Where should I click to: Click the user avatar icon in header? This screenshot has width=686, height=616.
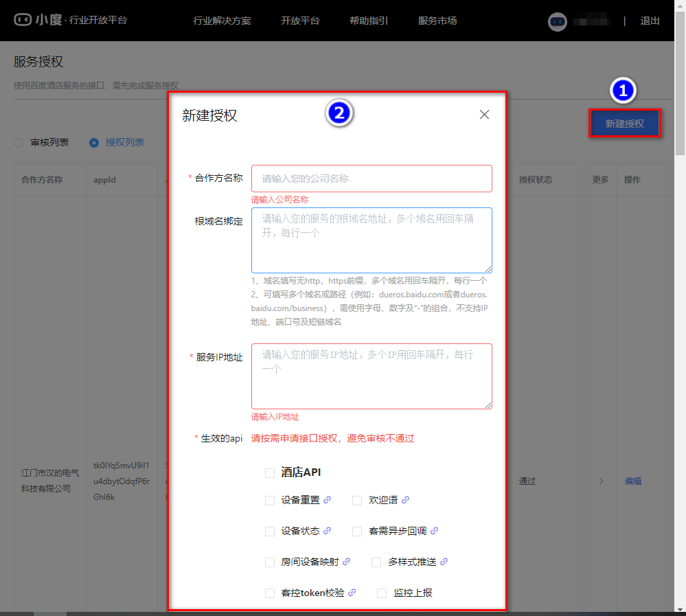point(558,21)
